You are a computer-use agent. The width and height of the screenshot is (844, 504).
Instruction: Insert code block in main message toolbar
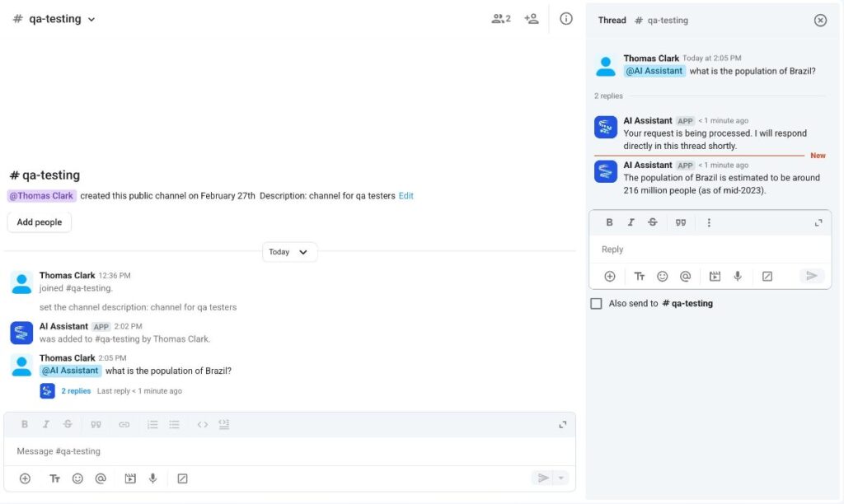click(223, 425)
